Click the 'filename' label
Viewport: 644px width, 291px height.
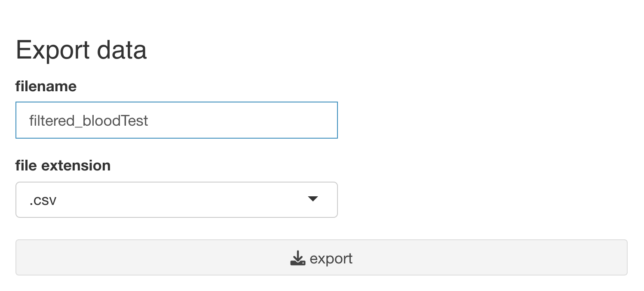pos(46,86)
